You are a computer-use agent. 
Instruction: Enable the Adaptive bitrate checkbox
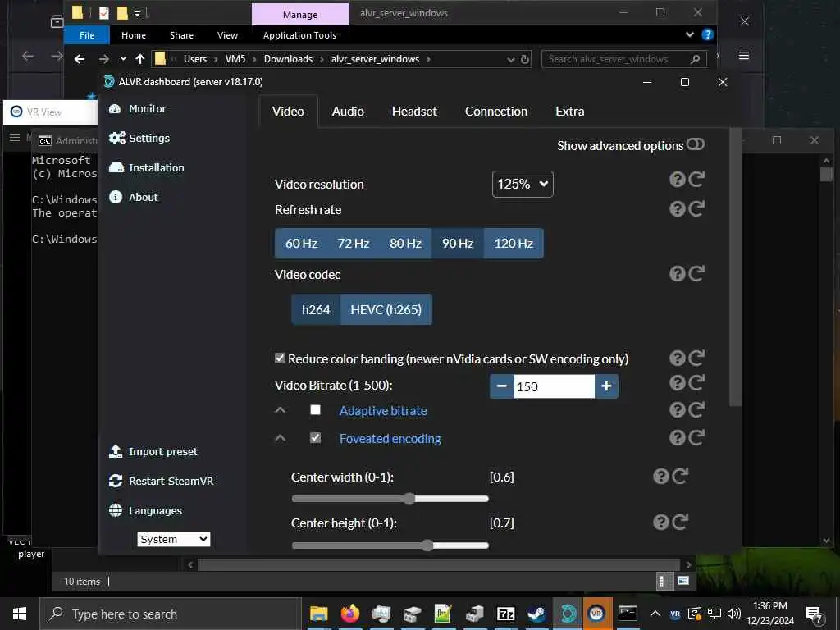click(x=316, y=410)
